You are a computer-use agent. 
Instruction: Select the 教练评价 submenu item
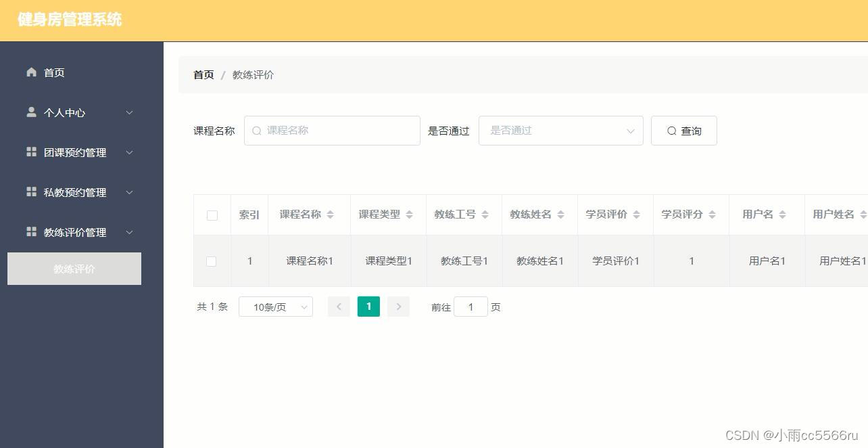click(74, 269)
